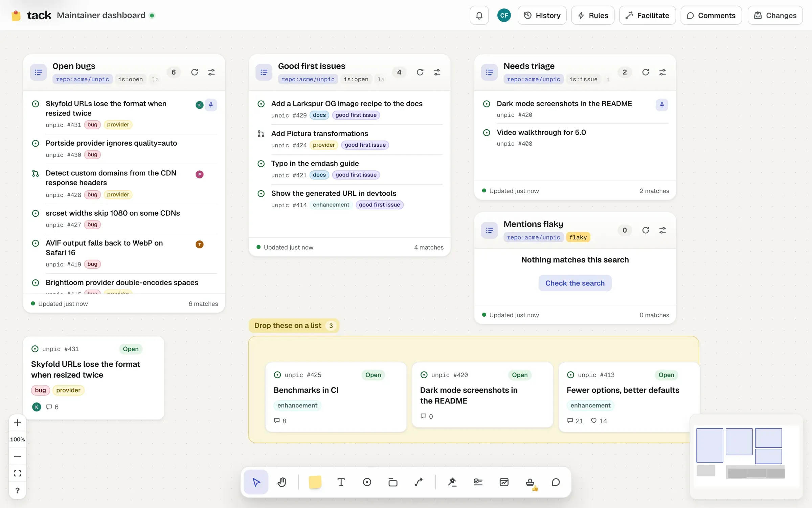This screenshot has height=508, width=812.
Task: Refresh the Good first issues list
Action: pyautogui.click(x=420, y=72)
